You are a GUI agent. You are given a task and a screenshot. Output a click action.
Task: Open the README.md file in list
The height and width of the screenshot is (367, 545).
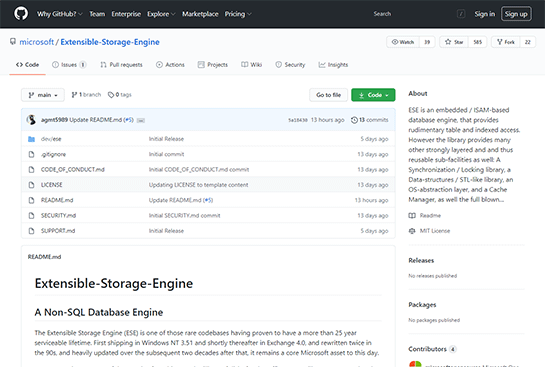pos(57,200)
